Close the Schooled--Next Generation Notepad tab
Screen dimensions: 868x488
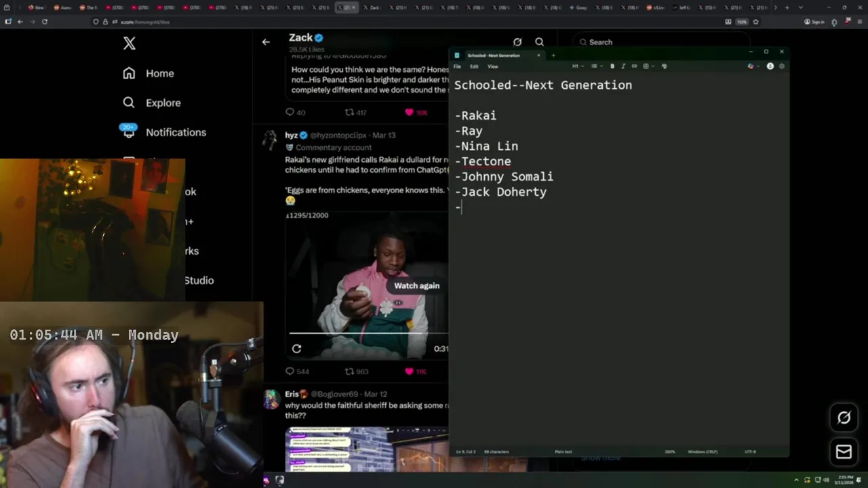click(538, 56)
